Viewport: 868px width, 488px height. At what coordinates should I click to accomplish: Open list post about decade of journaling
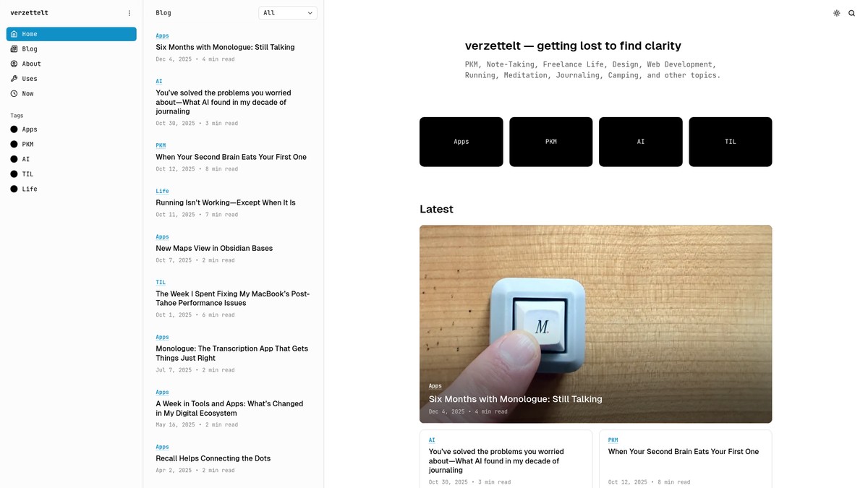click(224, 102)
